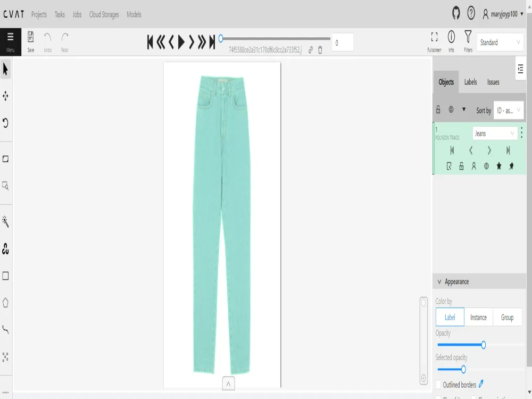
Task: Go to the last frame
Action: pos(212,43)
